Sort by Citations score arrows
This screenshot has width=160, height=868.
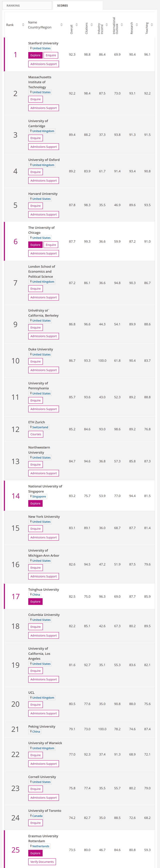[x=91, y=25]
